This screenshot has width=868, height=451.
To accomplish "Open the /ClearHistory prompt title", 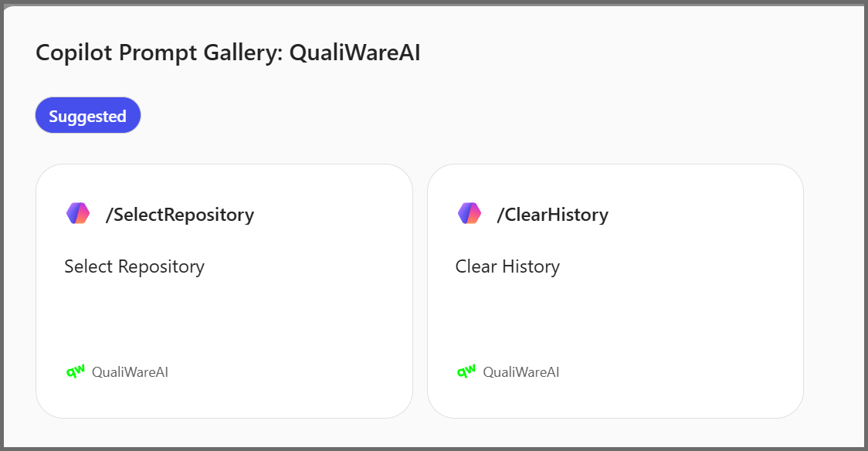I will (552, 215).
